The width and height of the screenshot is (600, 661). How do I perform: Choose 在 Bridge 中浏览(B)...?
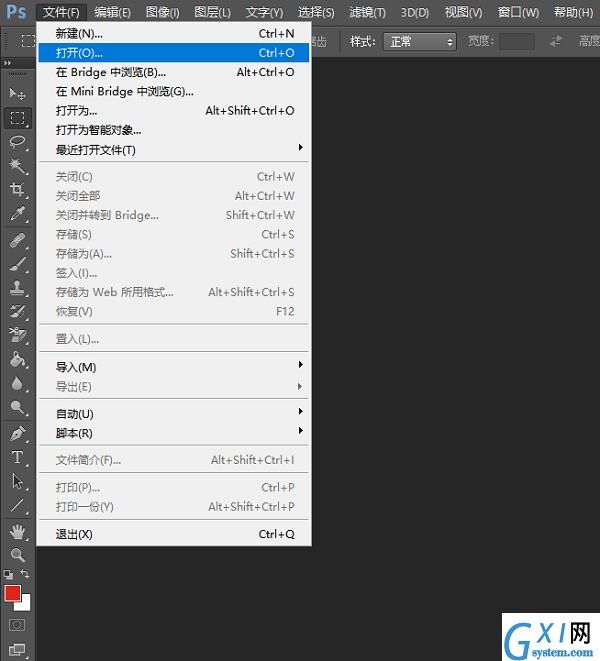click(173, 72)
